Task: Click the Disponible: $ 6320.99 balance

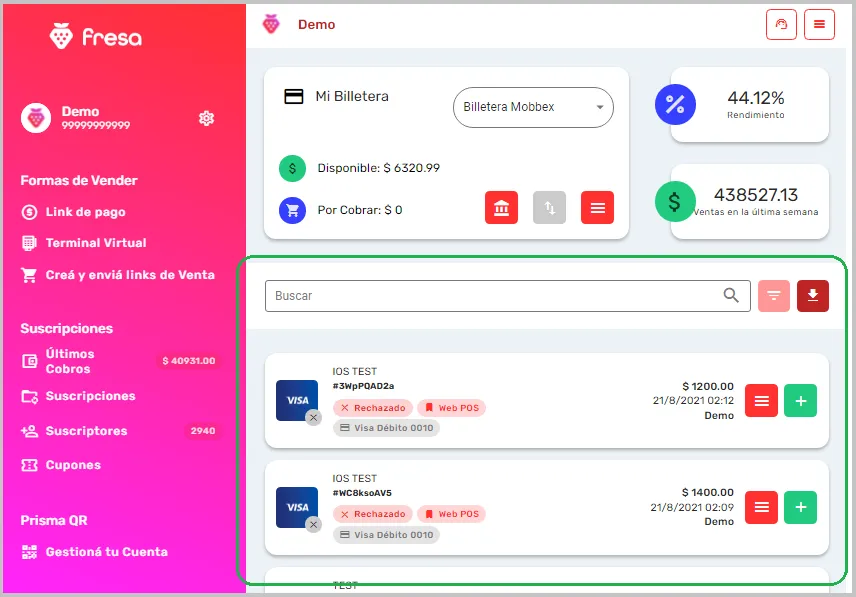Action: 379,168
